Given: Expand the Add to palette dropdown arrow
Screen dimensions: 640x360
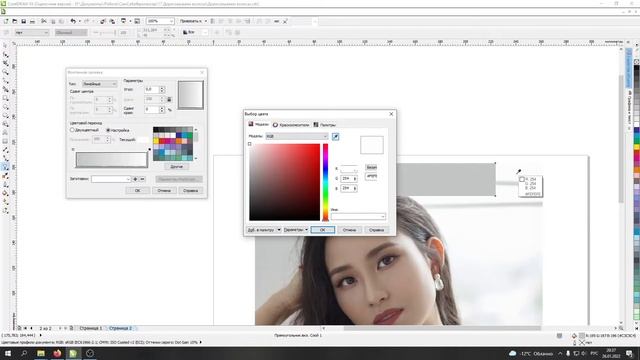Looking at the screenshot, I should point(279,230).
